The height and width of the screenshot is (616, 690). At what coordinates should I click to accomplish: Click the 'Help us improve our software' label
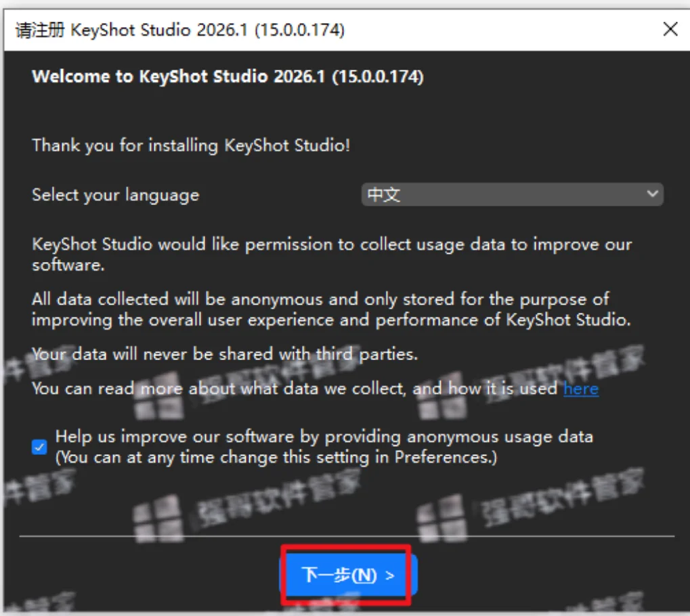point(324,447)
